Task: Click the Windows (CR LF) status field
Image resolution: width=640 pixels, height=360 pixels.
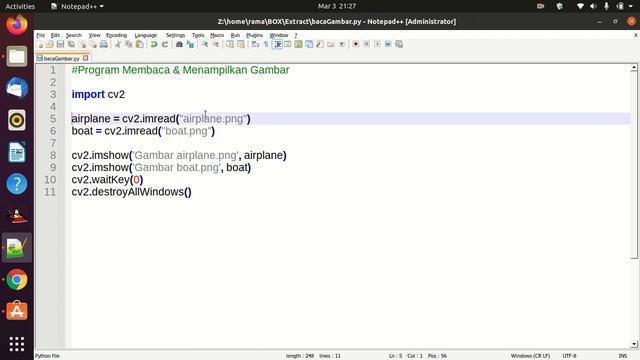Action: (x=530, y=356)
